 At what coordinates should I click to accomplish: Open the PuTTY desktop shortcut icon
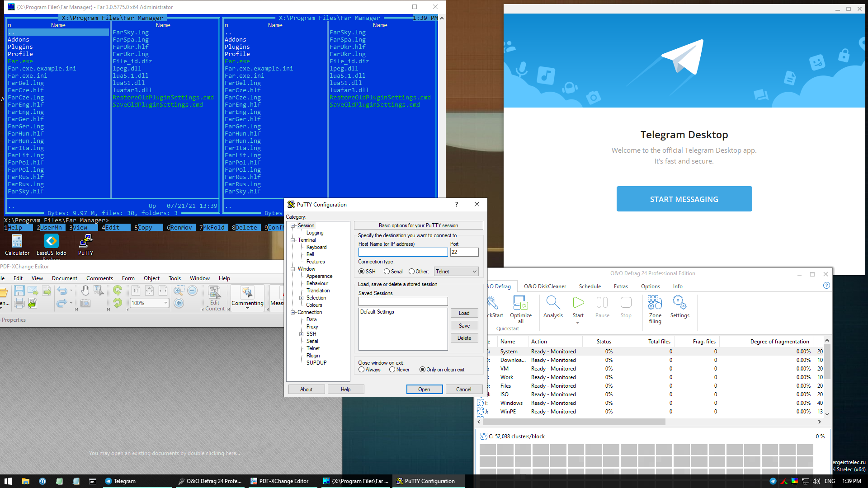(x=85, y=242)
